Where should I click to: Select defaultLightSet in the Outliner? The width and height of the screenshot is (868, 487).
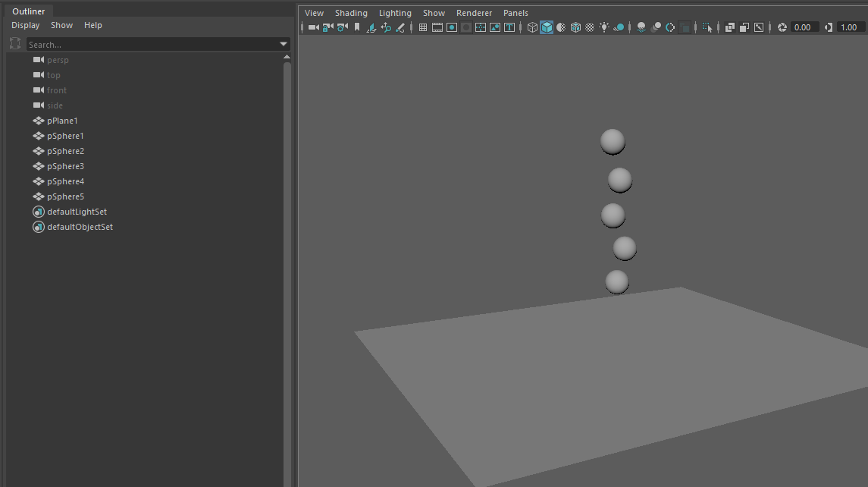click(76, 211)
